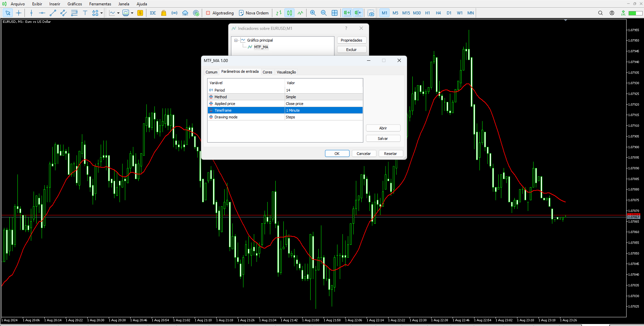Image resolution: width=644 pixels, height=326 pixels.
Task: Select the crosshair tool
Action: 19,13
